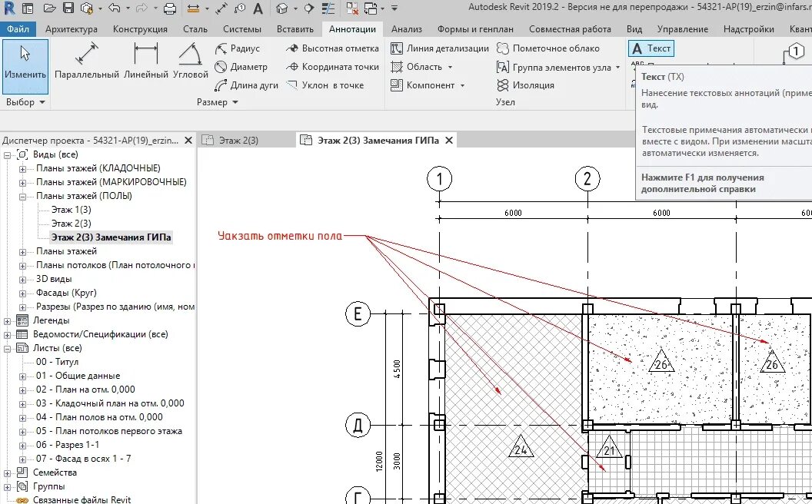The height and width of the screenshot is (504, 812).
Task: Select the Изменить (Modify) arrow tool
Action: coord(25,66)
